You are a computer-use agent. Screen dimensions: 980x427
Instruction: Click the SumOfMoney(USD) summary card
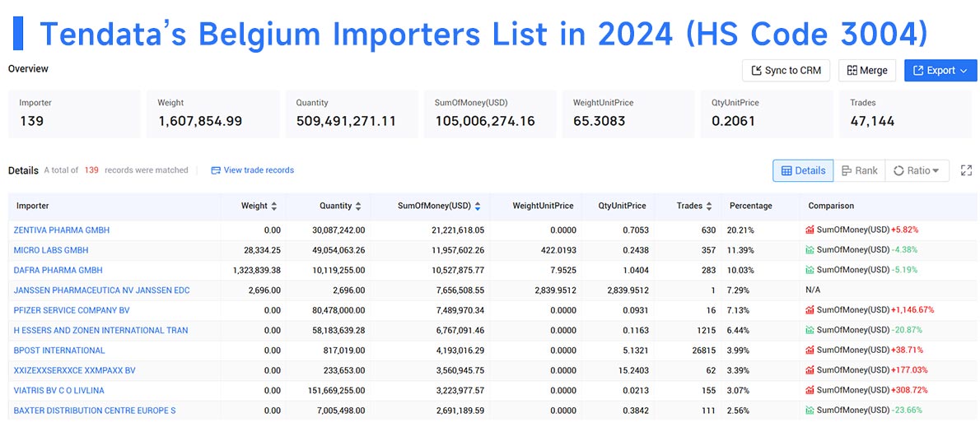[x=490, y=114]
